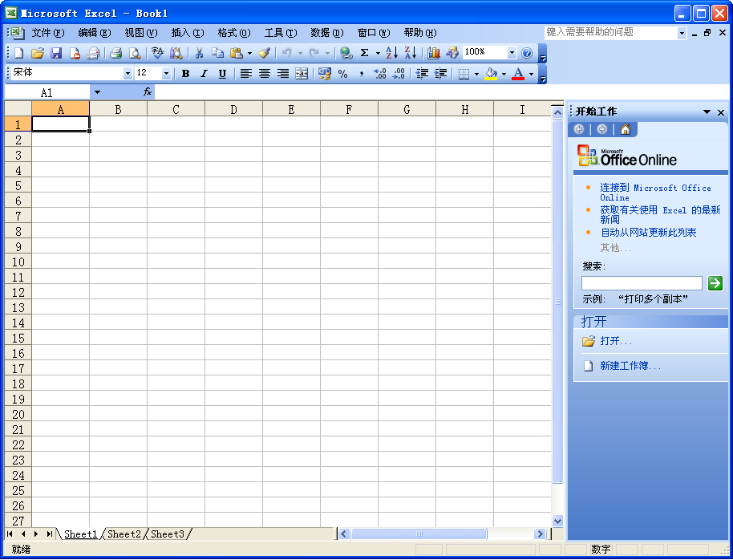
Task: Open the 文件(F) menu
Action: click(47, 33)
